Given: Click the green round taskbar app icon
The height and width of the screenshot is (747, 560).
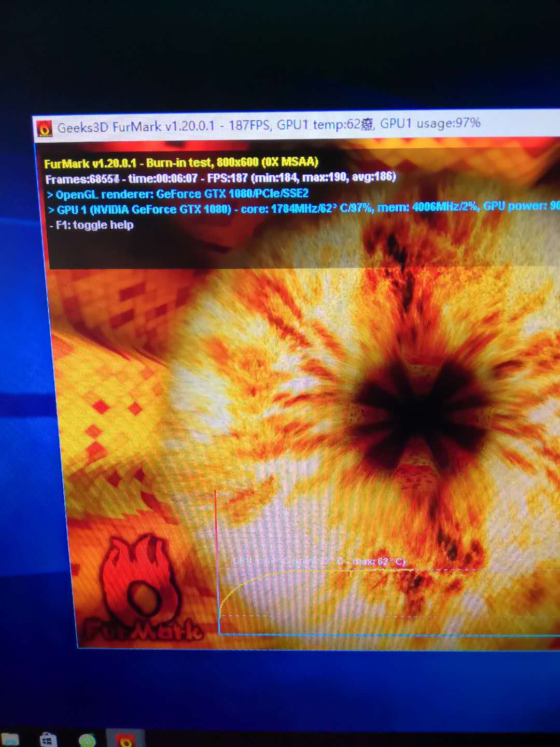Looking at the screenshot, I should (87, 740).
